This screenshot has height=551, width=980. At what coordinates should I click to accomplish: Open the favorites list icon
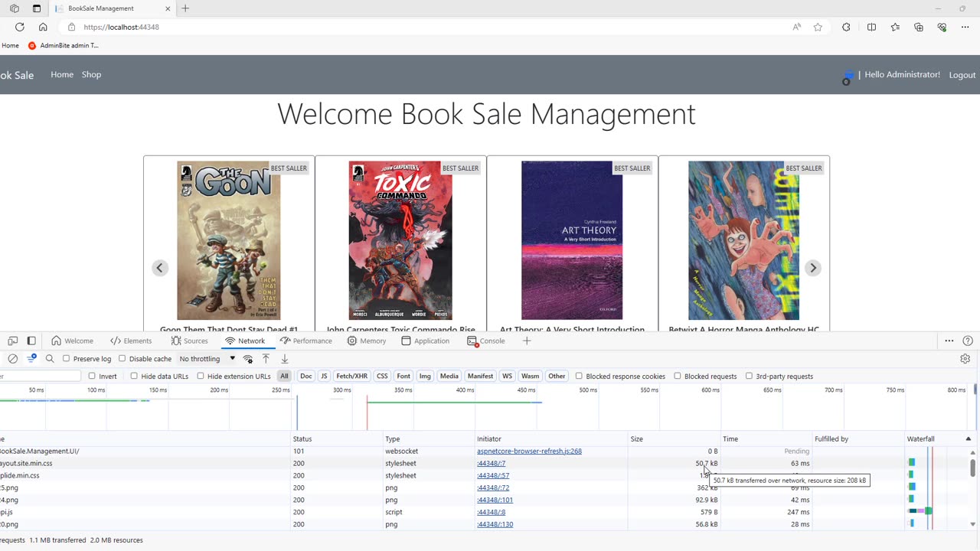tap(895, 27)
